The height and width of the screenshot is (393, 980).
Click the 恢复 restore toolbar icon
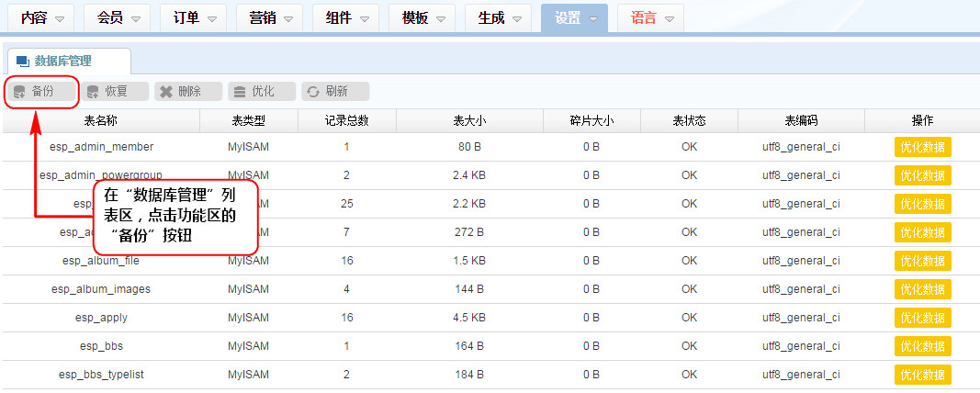pos(93,92)
